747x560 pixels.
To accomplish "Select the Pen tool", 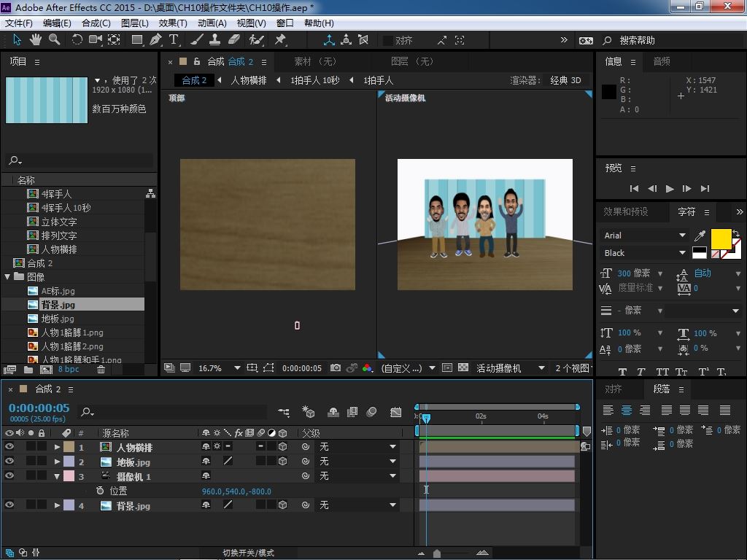I will point(155,40).
